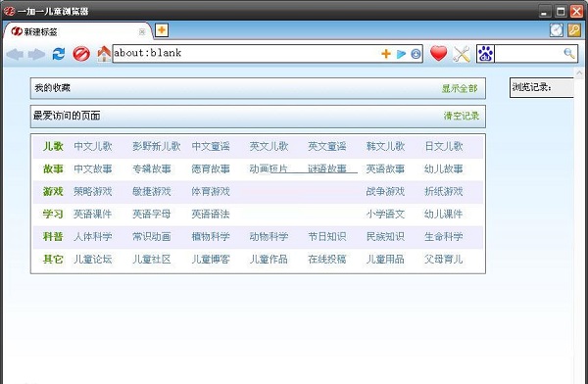This screenshot has width=588, height=384.
Task: Open the clock time-control icon
Action: [557, 30]
